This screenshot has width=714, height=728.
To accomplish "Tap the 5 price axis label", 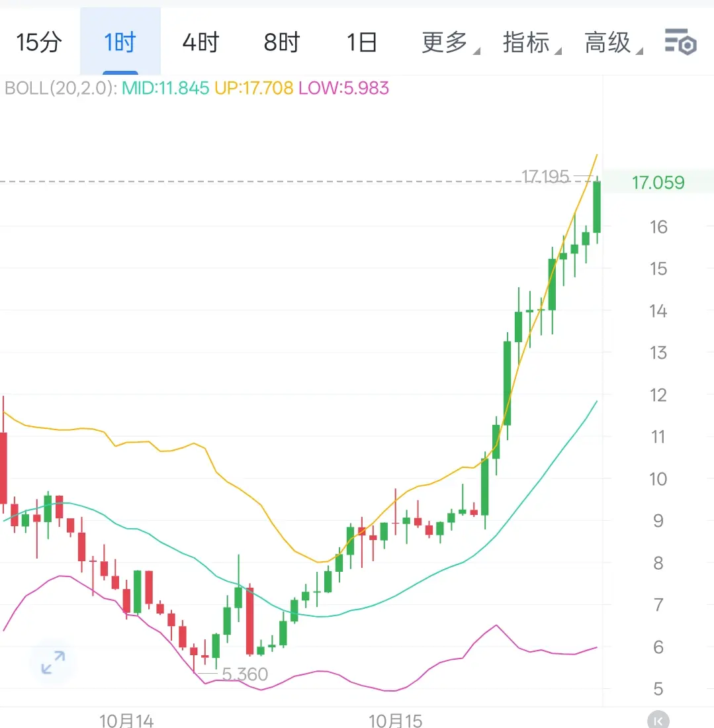I will click(658, 689).
